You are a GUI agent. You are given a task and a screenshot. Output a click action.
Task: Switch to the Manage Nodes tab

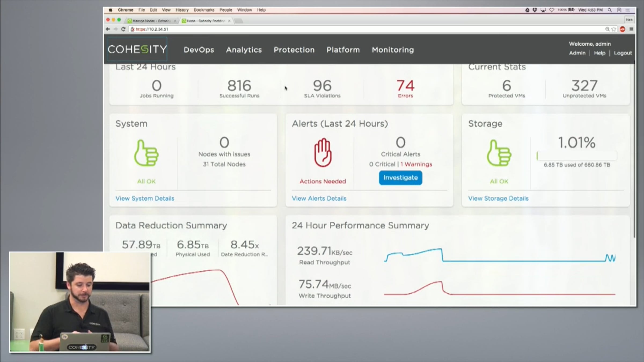(x=152, y=21)
